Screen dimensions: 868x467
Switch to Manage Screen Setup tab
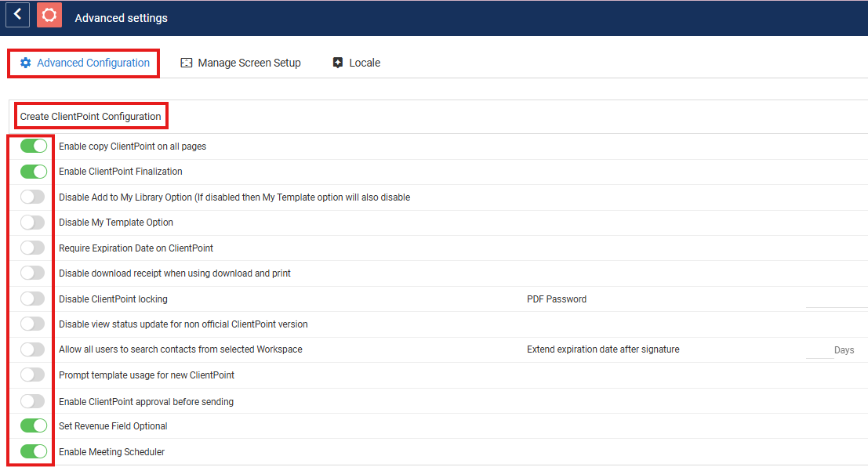[241, 63]
